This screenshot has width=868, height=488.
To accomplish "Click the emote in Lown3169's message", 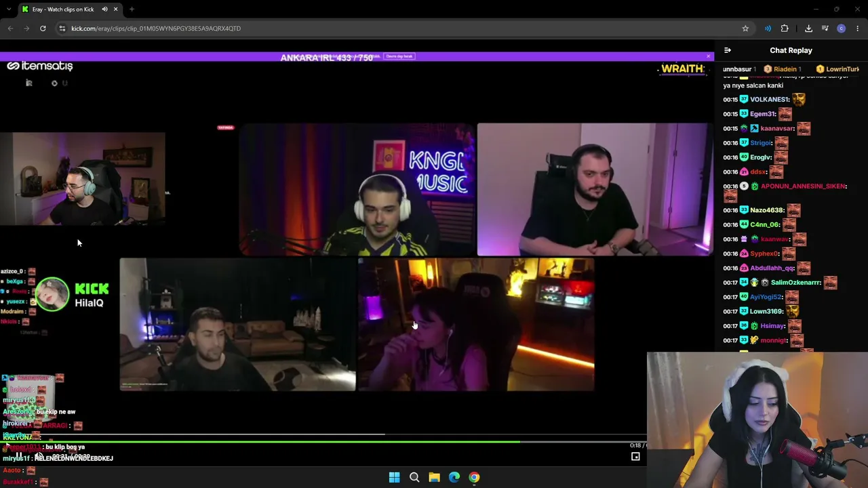I will [793, 312].
